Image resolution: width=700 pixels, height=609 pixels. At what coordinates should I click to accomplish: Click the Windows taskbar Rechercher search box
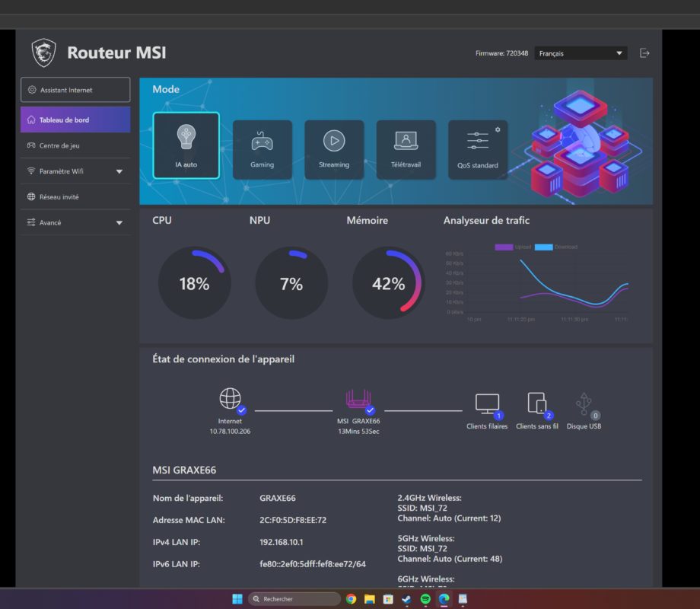point(294,599)
